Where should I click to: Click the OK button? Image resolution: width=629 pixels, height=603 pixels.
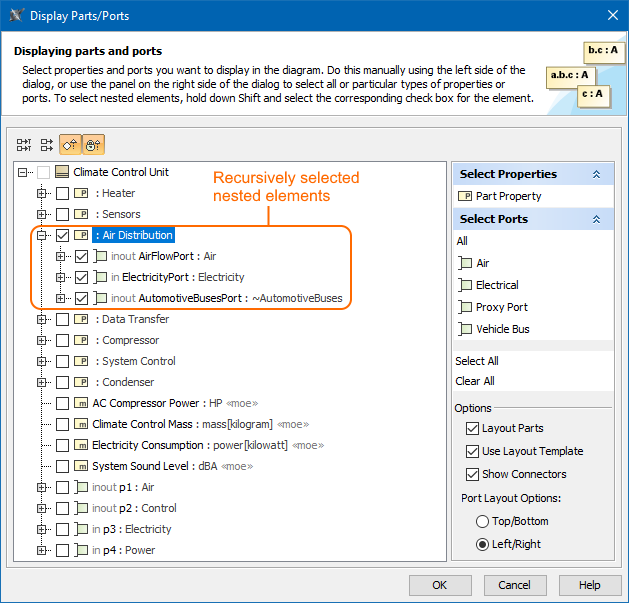click(440, 585)
